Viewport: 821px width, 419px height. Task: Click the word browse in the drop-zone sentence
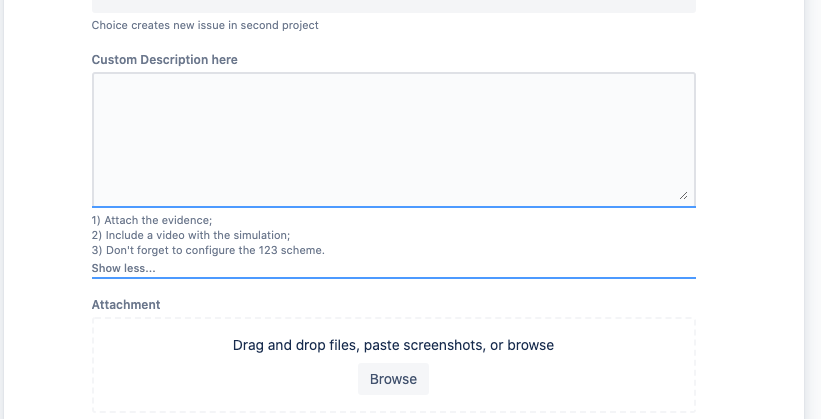click(530, 345)
